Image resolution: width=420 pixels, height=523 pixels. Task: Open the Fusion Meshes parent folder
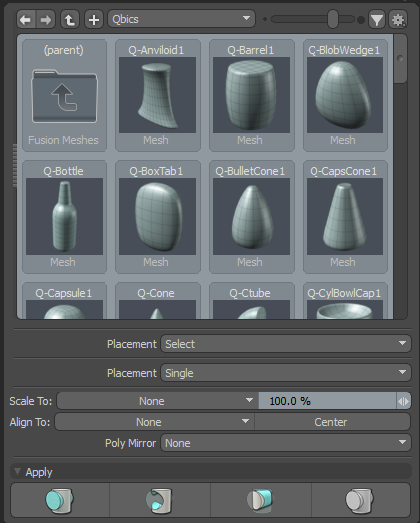(65, 96)
